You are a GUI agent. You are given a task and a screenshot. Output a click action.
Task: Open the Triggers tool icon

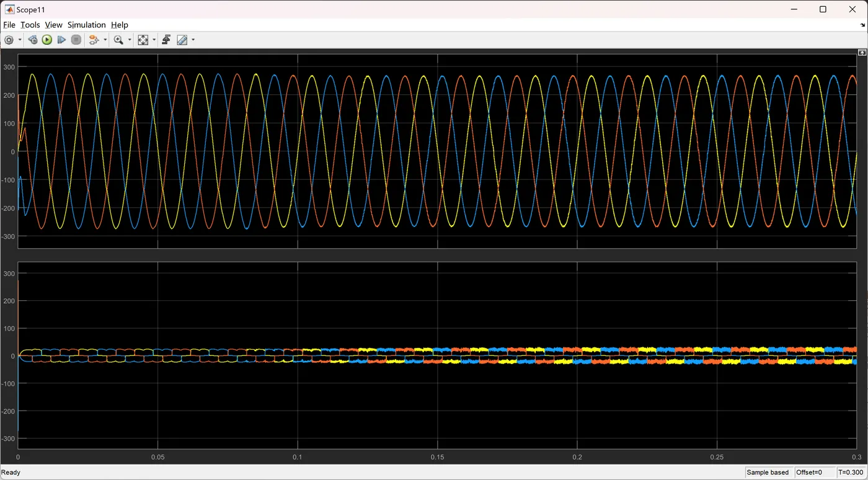pyautogui.click(x=166, y=40)
